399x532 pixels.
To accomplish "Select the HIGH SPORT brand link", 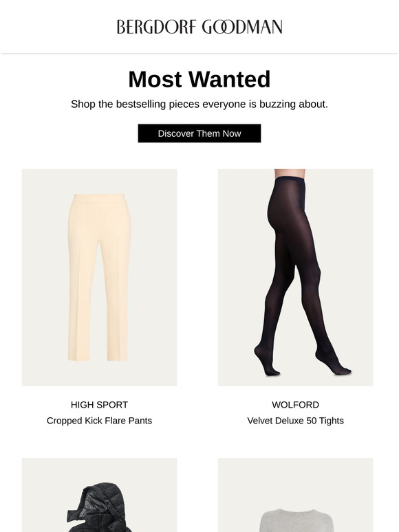I will (x=99, y=405).
